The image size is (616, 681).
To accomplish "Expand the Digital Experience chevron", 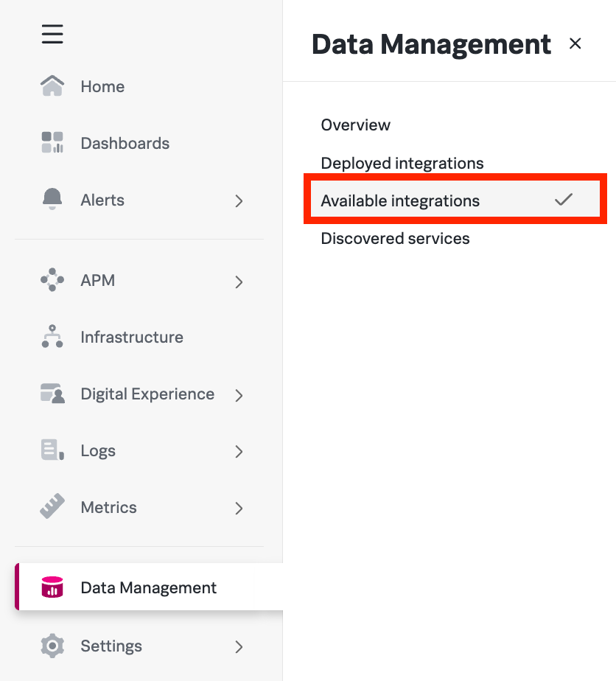I will coord(238,395).
